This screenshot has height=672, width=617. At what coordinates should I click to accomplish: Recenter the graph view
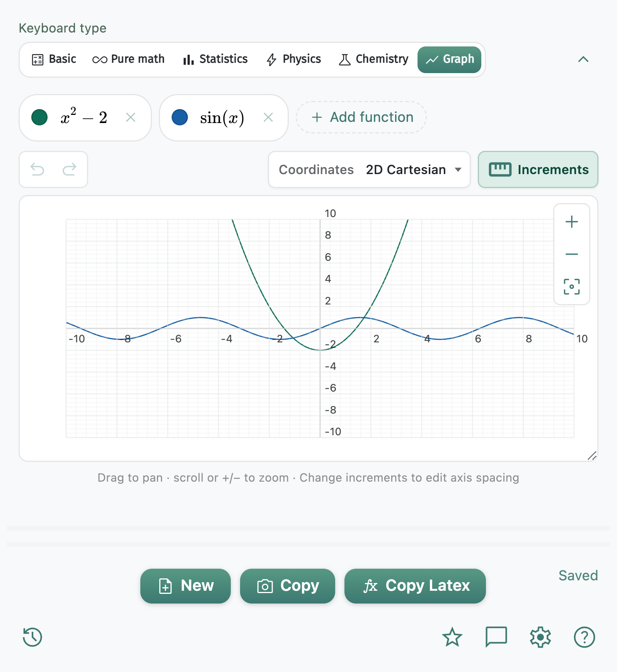click(x=572, y=287)
